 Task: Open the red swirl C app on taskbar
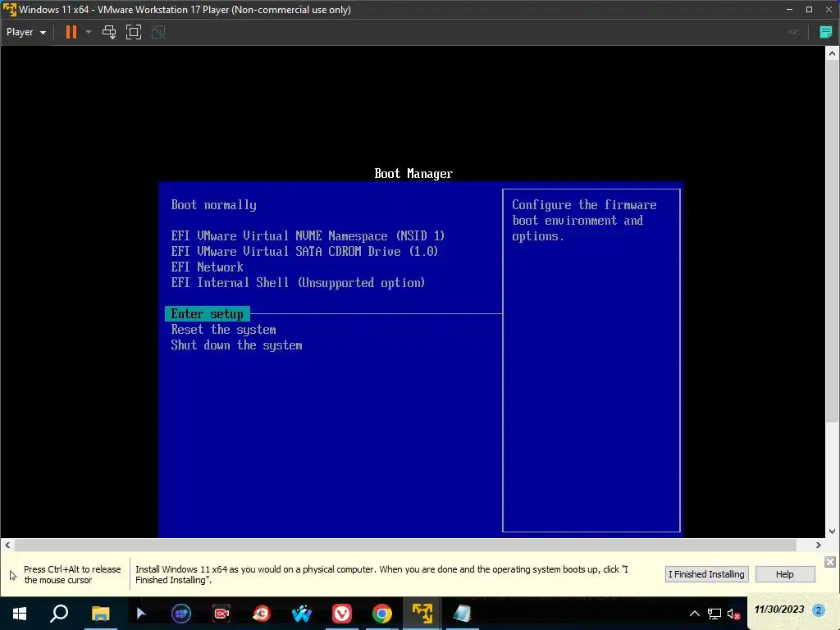click(x=262, y=614)
